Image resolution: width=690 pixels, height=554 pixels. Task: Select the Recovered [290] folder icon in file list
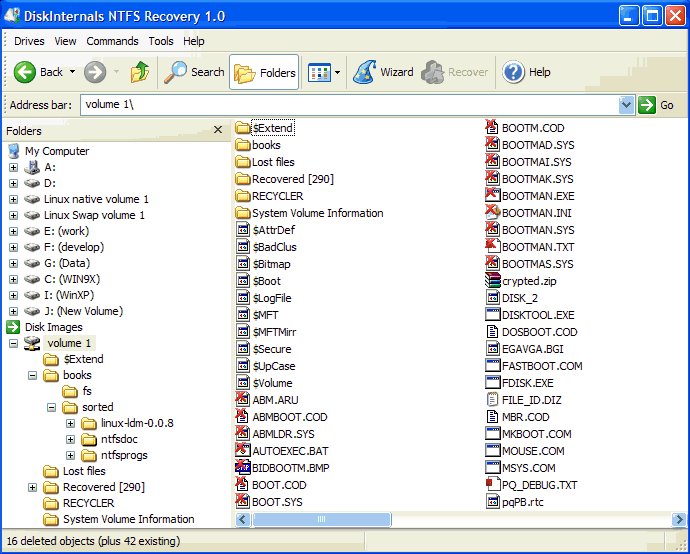pos(243,179)
